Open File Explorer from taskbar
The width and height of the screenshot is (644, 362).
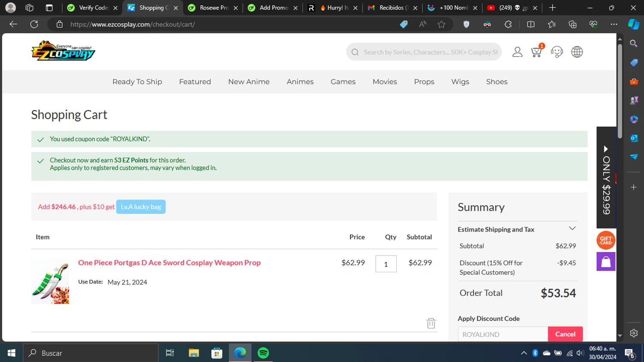(194, 353)
